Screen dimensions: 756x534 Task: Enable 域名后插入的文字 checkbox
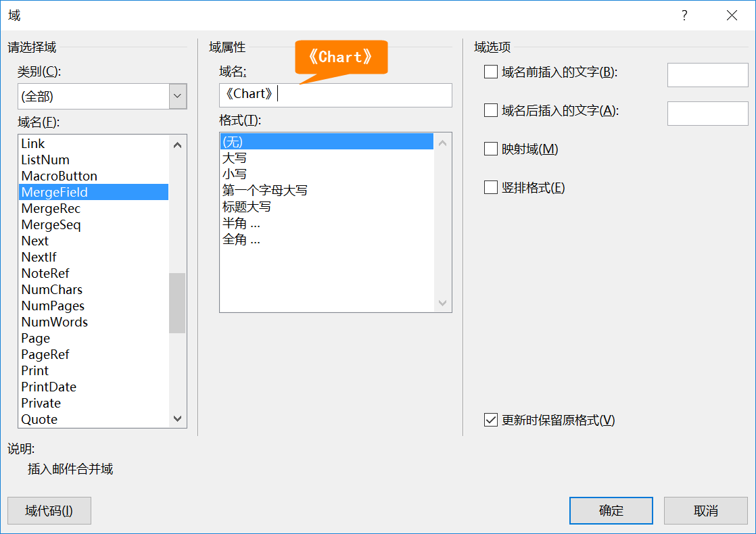pos(491,110)
